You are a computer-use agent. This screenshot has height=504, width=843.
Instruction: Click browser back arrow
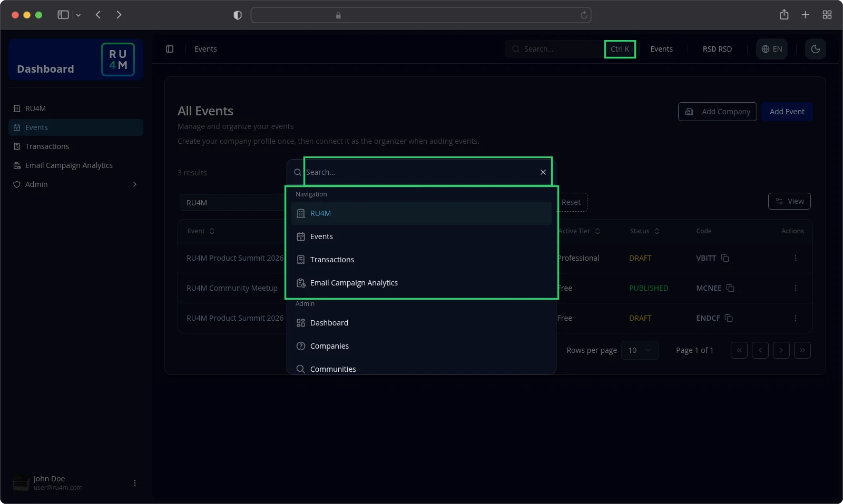click(x=98, y=15)
